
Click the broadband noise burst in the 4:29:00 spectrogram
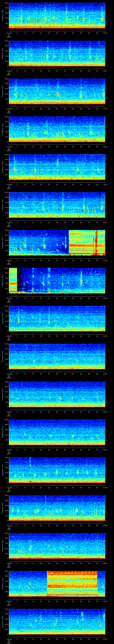(72, 584)
